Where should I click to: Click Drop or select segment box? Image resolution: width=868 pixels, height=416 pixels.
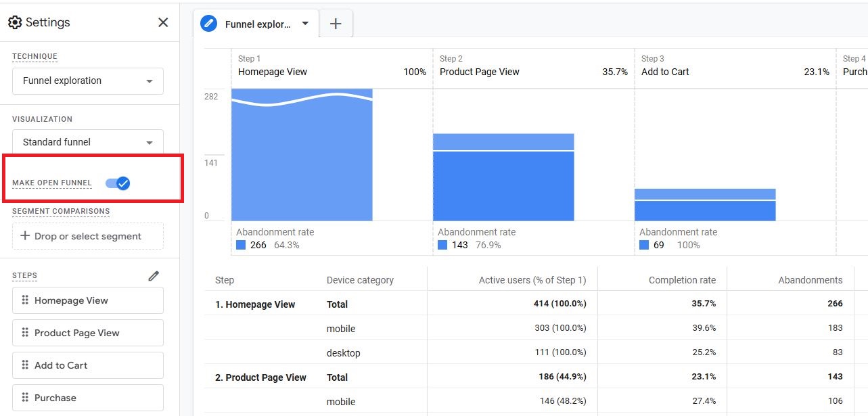click(x=88, y=236)
